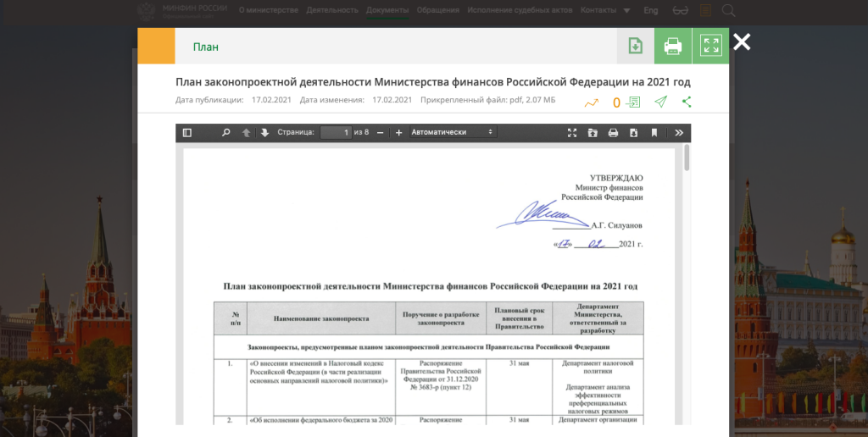Download PDF from the viewer toolbar
Image resolution: width=868 pixels, height=437 pixels.
pyautogui.click(x=633, y=133)
